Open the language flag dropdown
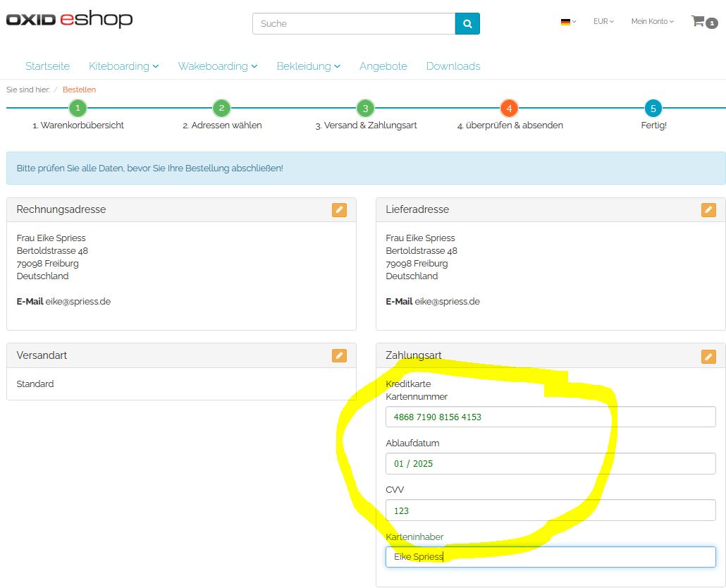 click(568, 22)
